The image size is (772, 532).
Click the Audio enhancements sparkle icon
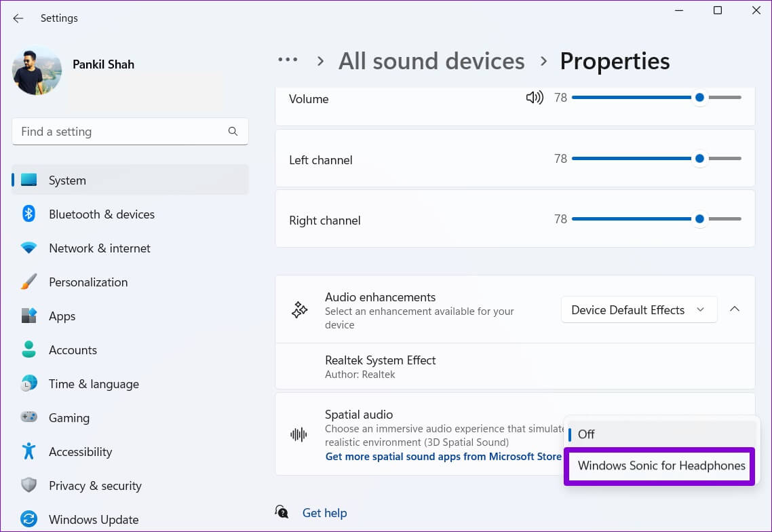coord(299,310)
